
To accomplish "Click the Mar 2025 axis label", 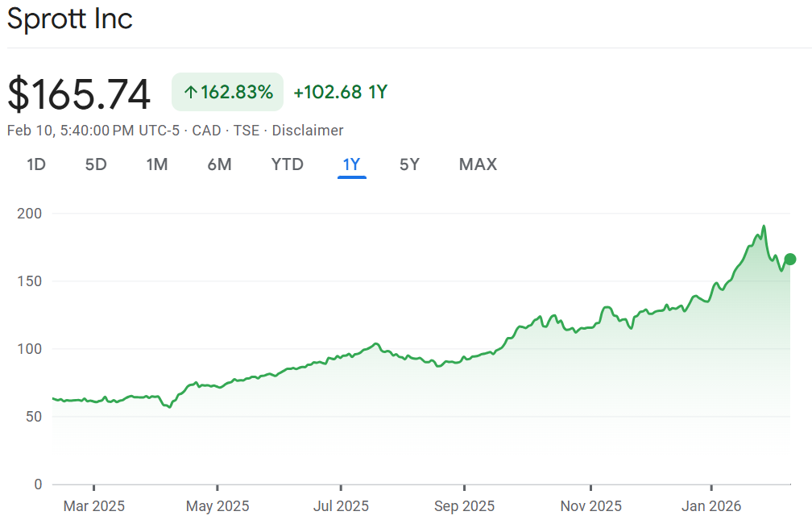I will click(x=94, y=506).
